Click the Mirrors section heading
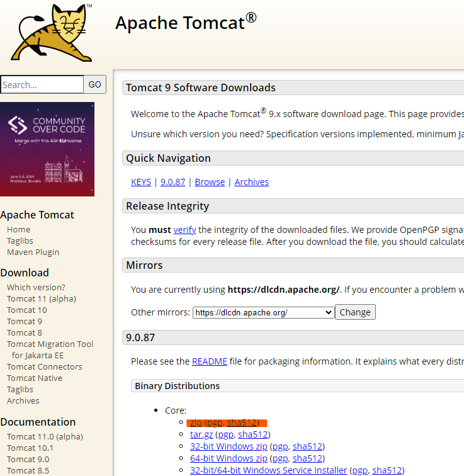This screenshot has width=464, height=476. [144, 265]
